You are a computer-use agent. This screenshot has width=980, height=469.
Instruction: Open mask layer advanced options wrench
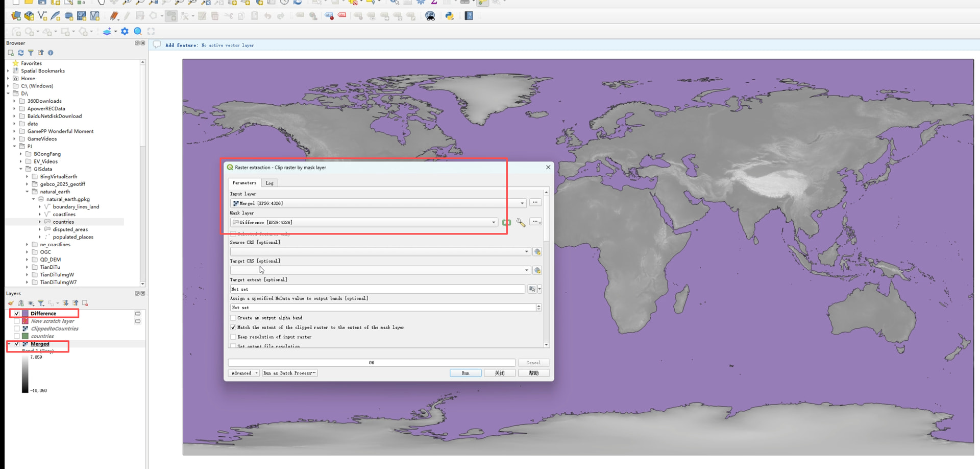pyautogui.click(x=521, y=222)
